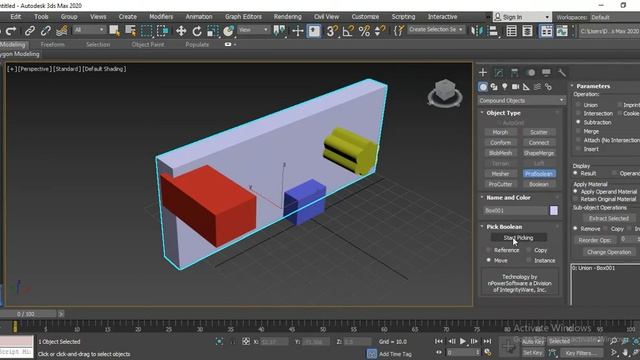Activate the Select and Rotate tool

197,31
